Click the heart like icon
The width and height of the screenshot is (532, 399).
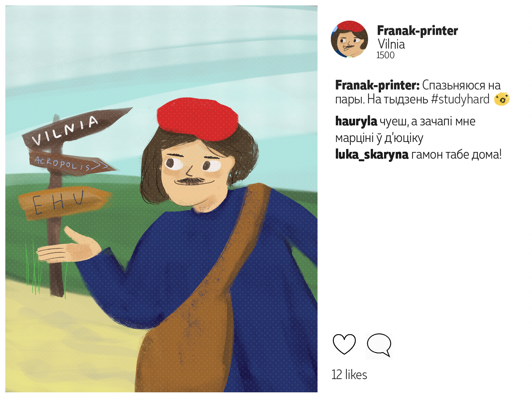[344, 344]
